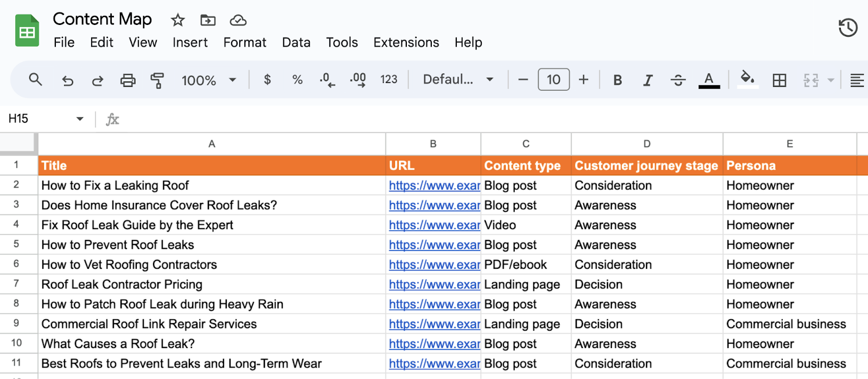Select cell Fix Roof Leak Guide by the Expert
Screen dimensions: 868x379
[x=212, y=225]
